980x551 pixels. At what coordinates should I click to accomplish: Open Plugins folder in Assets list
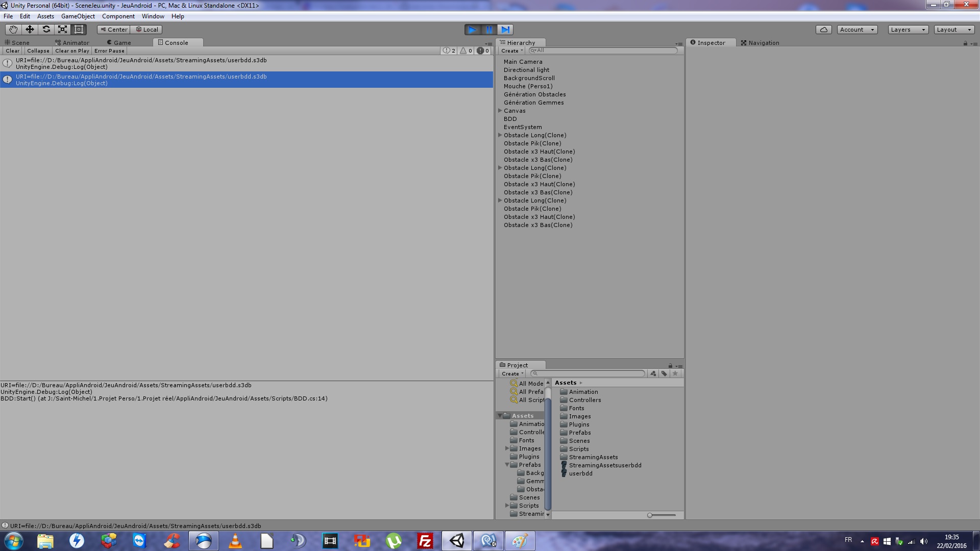pyautogui.click(x=575, y=424)
